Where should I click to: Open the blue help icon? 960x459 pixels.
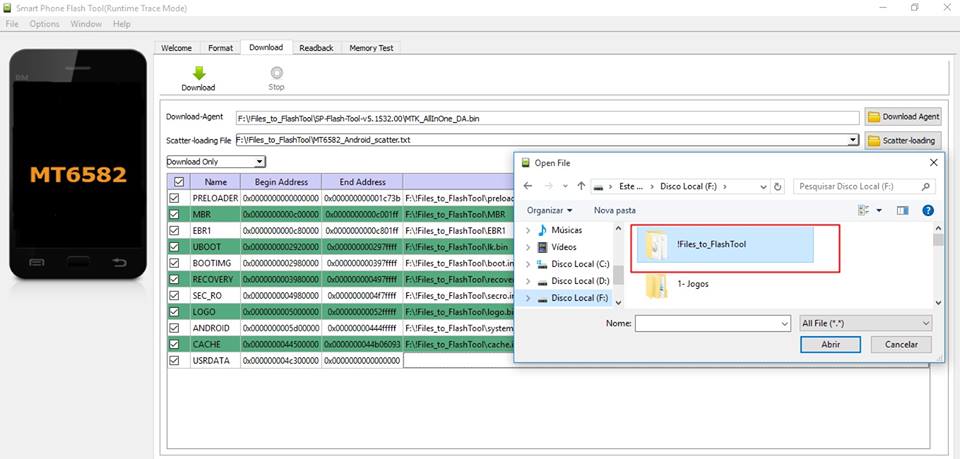click(x=928, y=210)
